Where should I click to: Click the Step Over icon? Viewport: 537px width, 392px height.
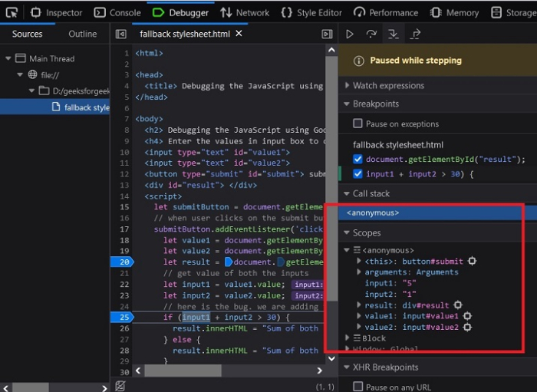click(x=371, y=35)
